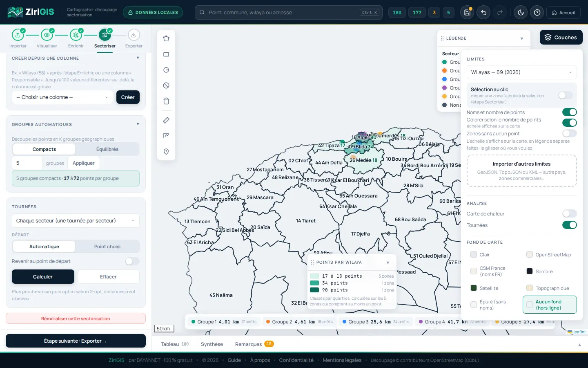Choose the Point choisi departure option

point(107,247)
